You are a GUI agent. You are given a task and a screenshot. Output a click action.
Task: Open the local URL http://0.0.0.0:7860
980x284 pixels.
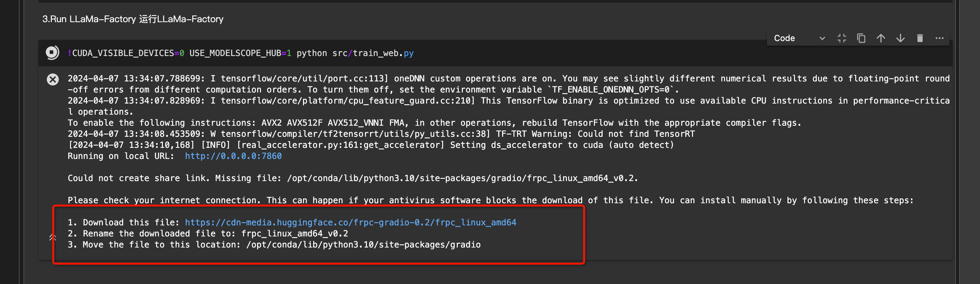coord(233,156)
